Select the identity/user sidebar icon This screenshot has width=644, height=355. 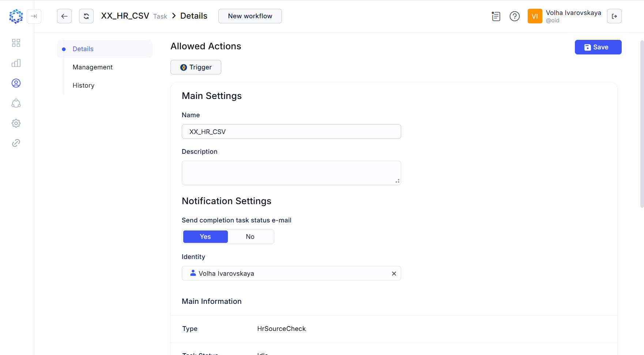coord(16,83)
